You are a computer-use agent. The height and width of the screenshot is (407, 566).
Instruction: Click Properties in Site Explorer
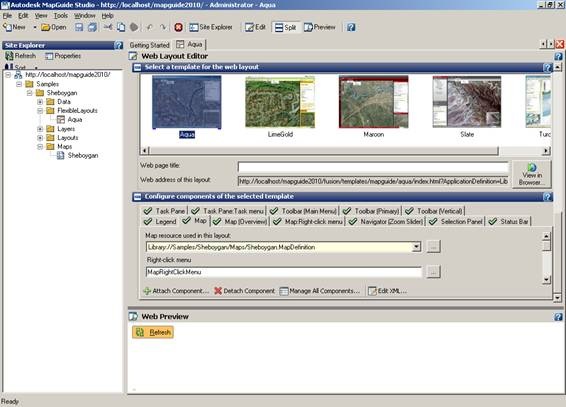(x=63, y=56)
